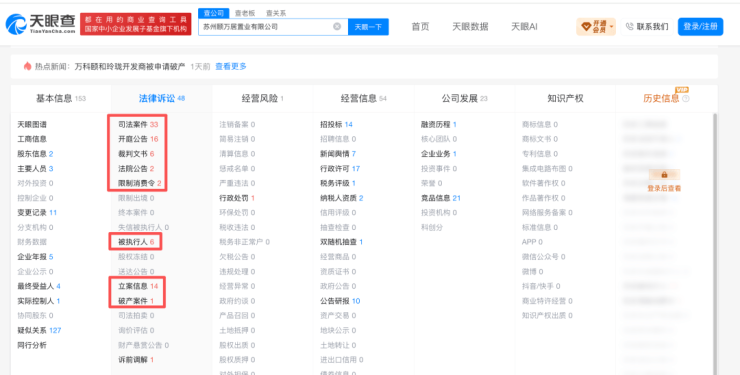Open 疑似关系 127 entry
This screenshot has height=375, width=740.
pos(39,331)
